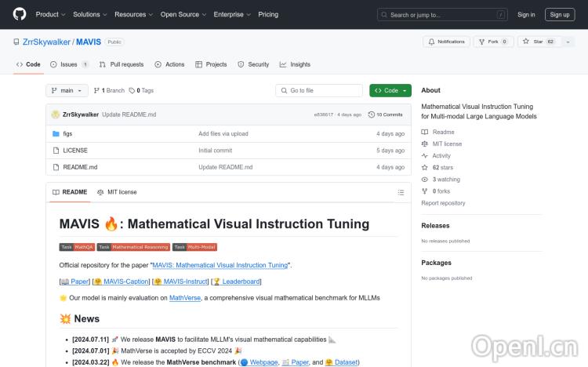Select the MIT license tab

(x=117, y=192)
